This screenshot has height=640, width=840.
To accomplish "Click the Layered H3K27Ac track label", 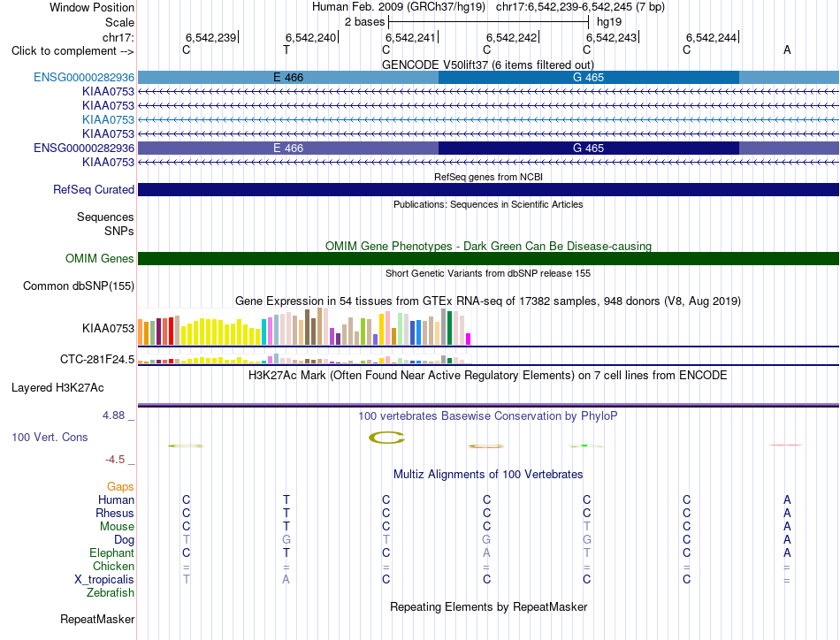I will (x=57, y=388).
